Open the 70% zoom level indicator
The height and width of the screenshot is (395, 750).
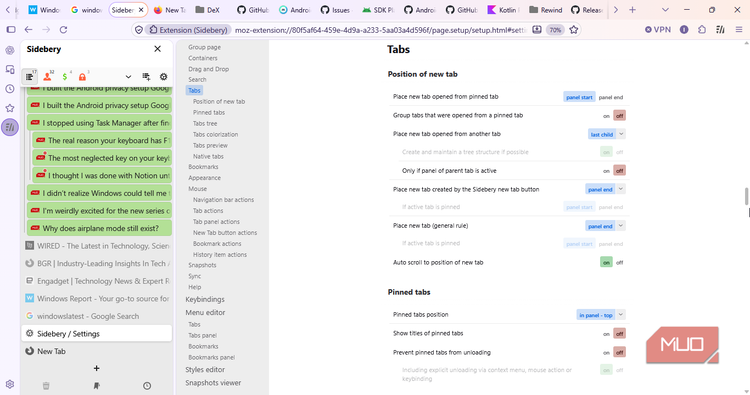pyautogui.click(x=555, y=30)
